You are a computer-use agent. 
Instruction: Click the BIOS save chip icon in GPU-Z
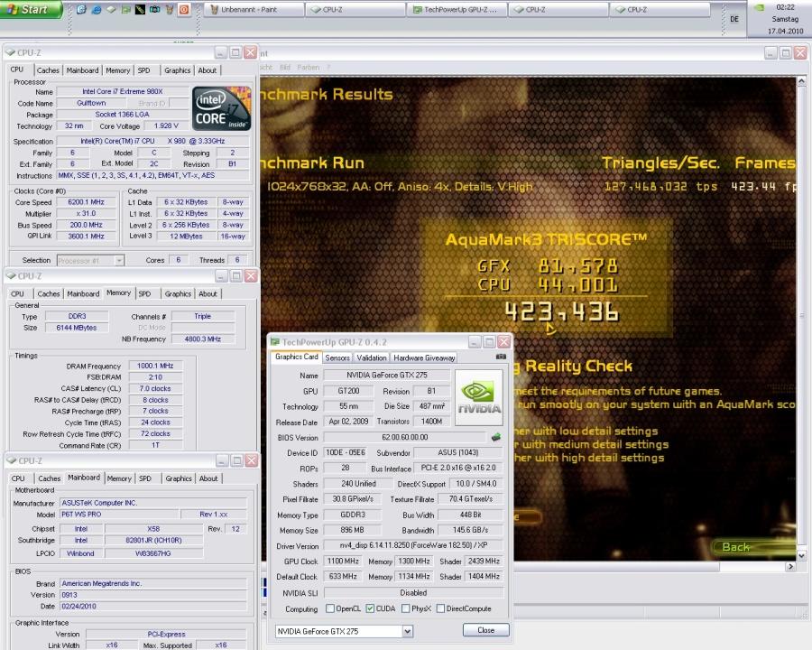tap(495, 437)
